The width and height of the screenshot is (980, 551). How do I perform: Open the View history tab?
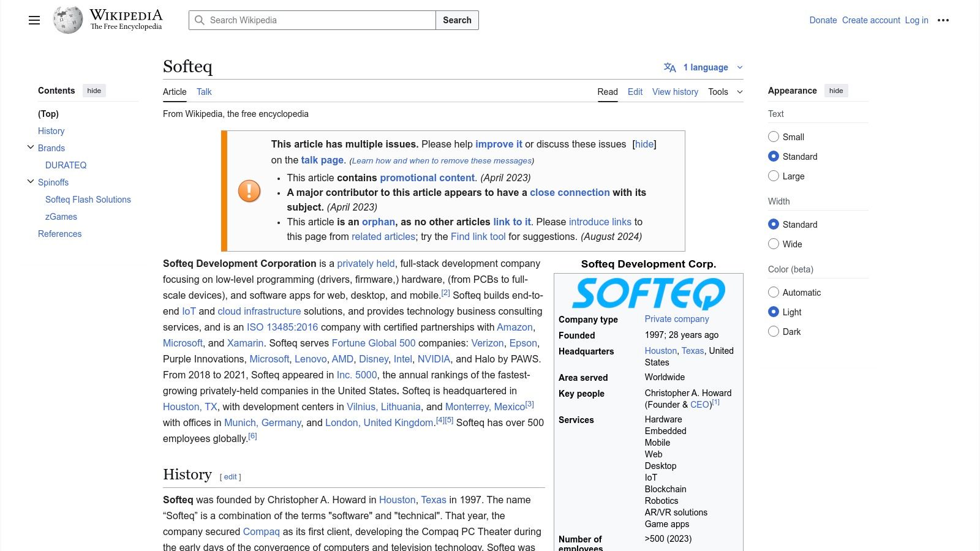(675, 92)
